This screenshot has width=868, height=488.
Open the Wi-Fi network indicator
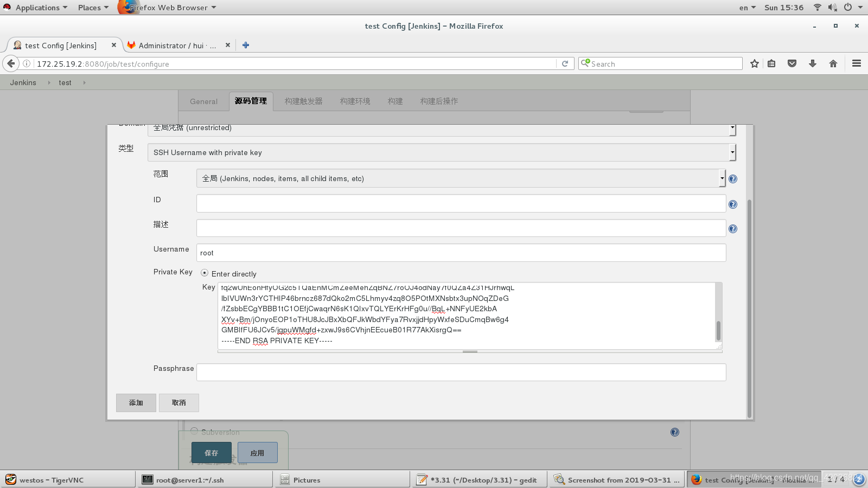pos(817,7)
